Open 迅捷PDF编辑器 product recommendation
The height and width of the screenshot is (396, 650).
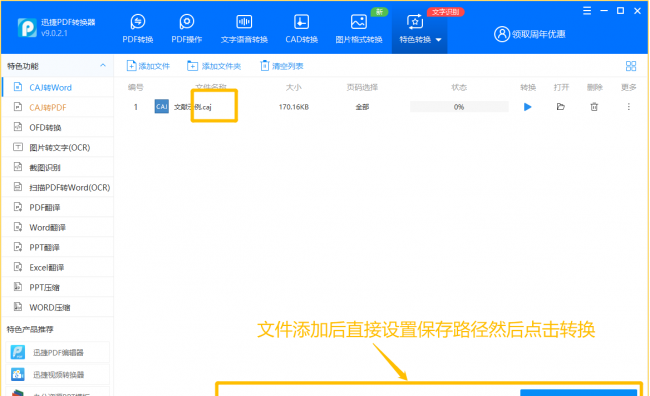tap(58, 352)
